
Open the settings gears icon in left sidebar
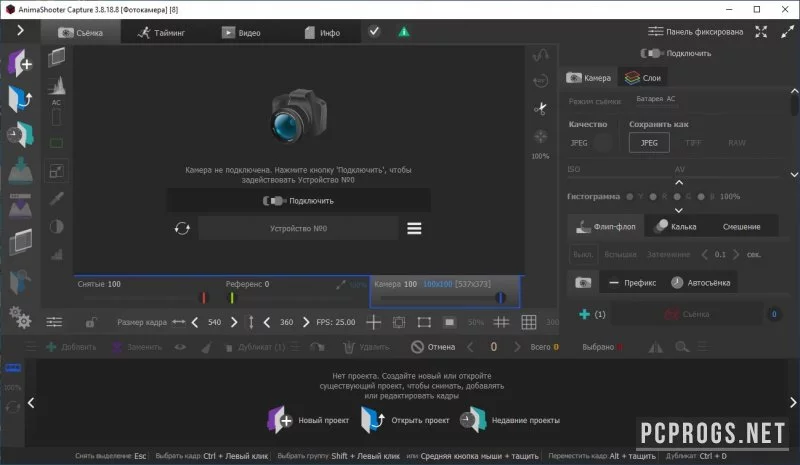coord(20,317)
